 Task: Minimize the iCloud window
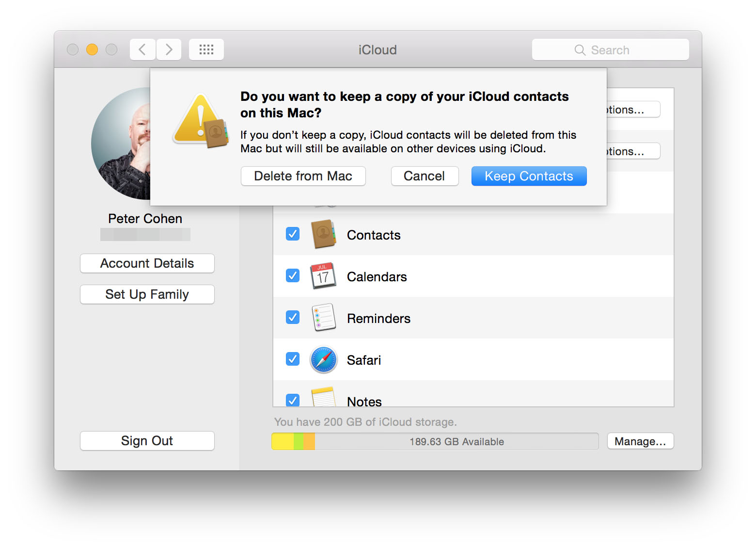click(x=92, y=49)
